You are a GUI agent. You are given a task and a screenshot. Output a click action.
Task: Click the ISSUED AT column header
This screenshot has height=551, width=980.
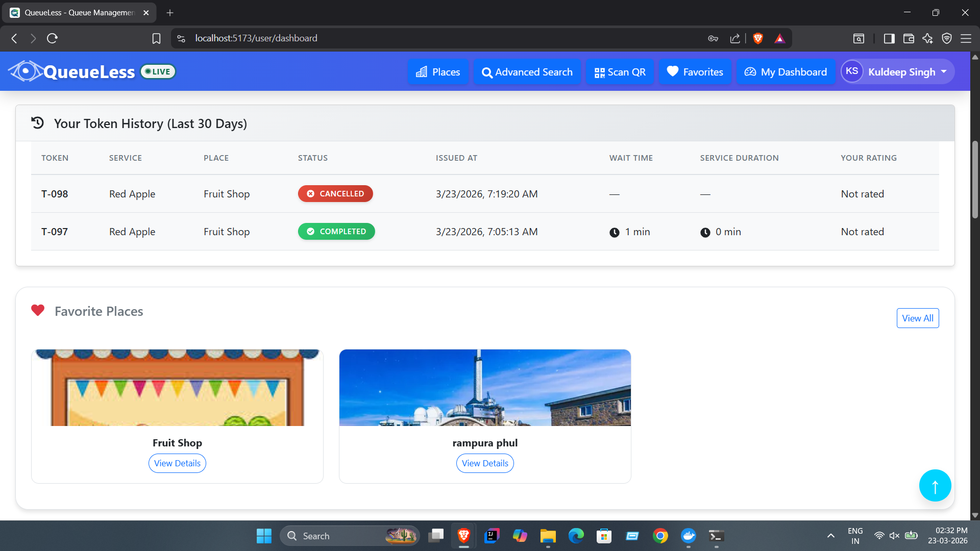456,158
